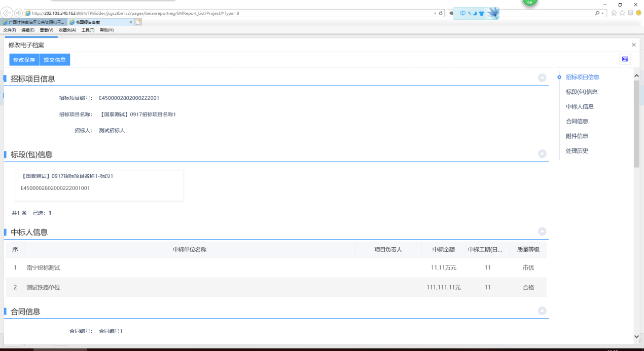Click the smiley feedback icon
Screen dimensions: 644x351
point(638,13)
